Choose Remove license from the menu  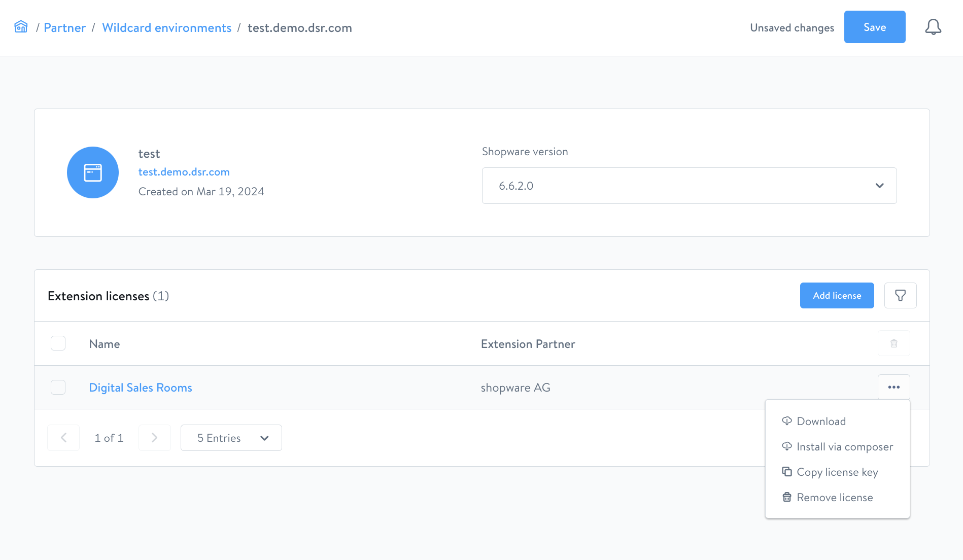pos(834,498)
